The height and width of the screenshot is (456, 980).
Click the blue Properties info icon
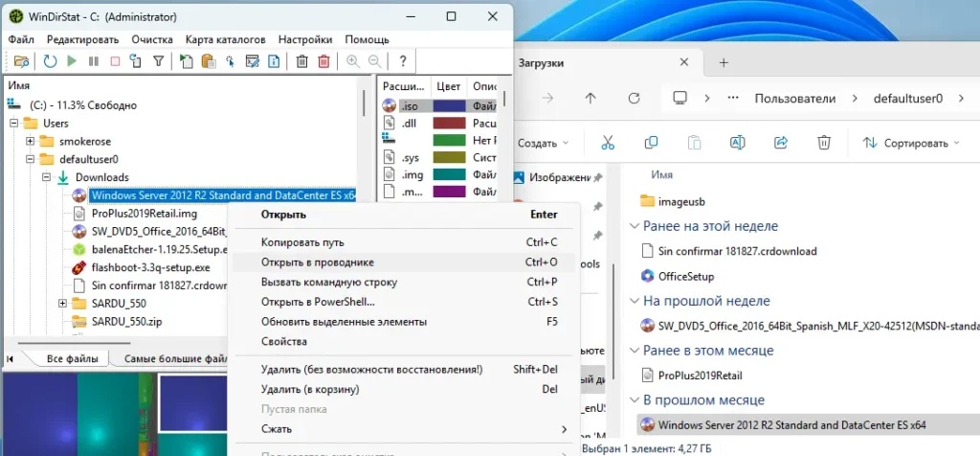[274, 61]
